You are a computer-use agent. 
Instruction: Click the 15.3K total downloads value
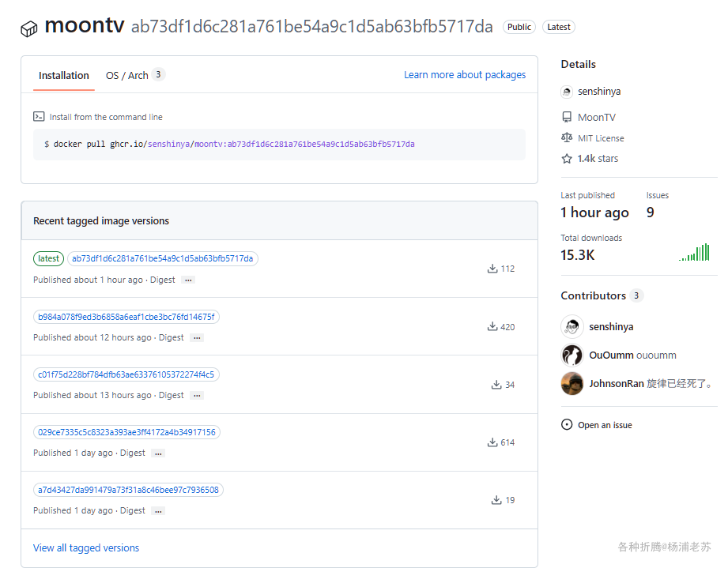click(578, 254)
